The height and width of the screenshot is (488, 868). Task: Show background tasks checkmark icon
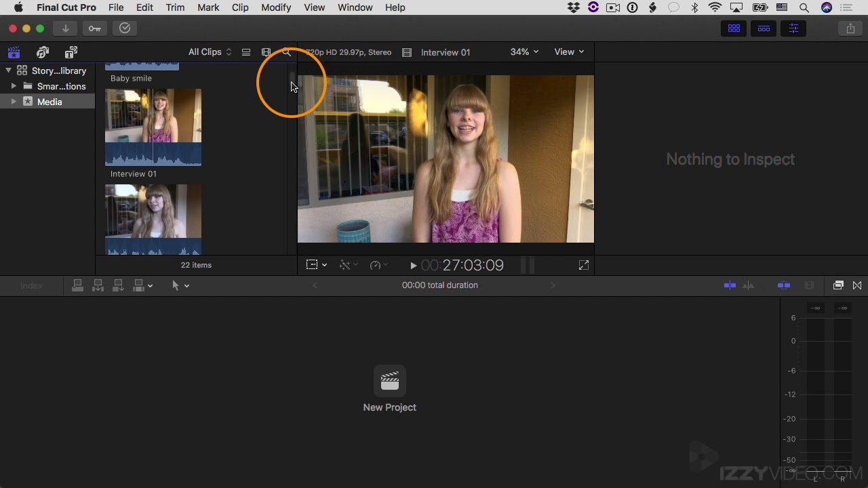click(x=125, y=28)
